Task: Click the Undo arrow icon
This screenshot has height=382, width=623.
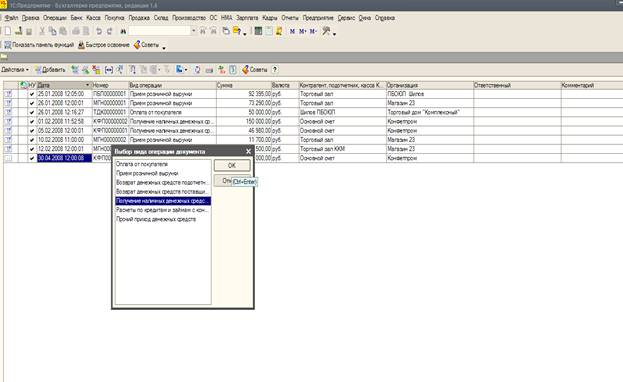Action: click(99, 31)
